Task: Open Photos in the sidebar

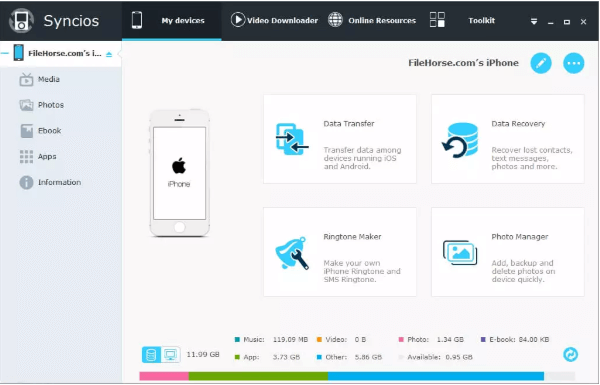Action: point(51,105)
